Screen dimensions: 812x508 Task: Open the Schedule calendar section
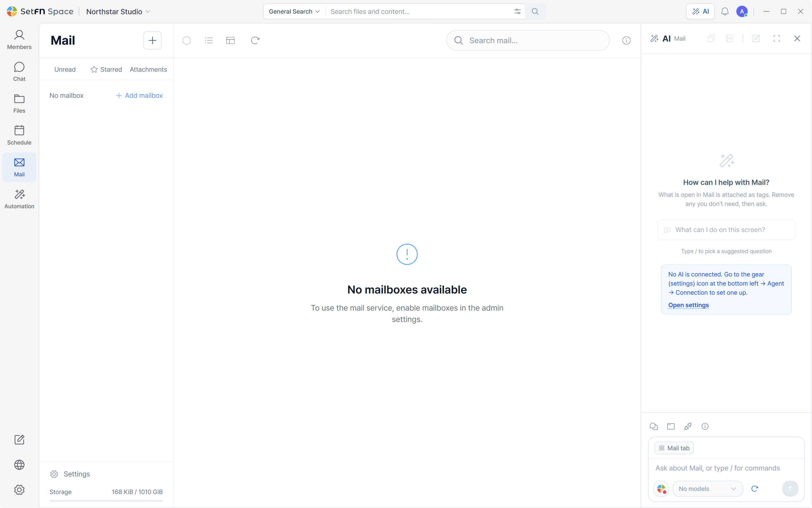point(19,135)
